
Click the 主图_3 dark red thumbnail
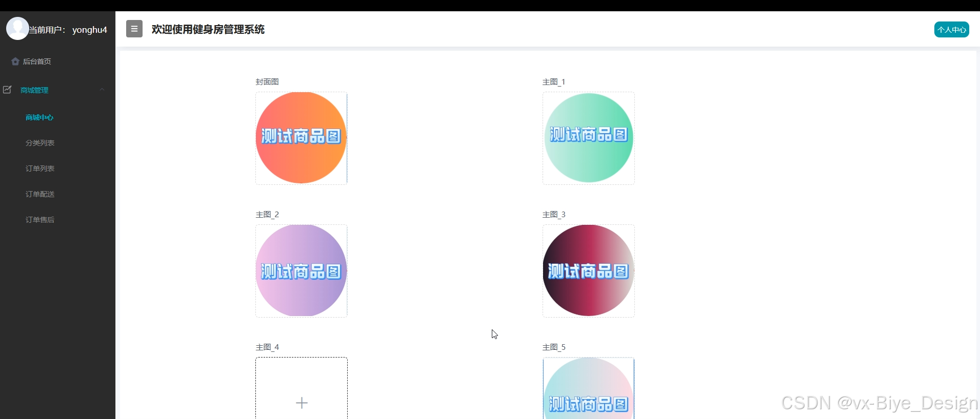click(x=589, y=270)
